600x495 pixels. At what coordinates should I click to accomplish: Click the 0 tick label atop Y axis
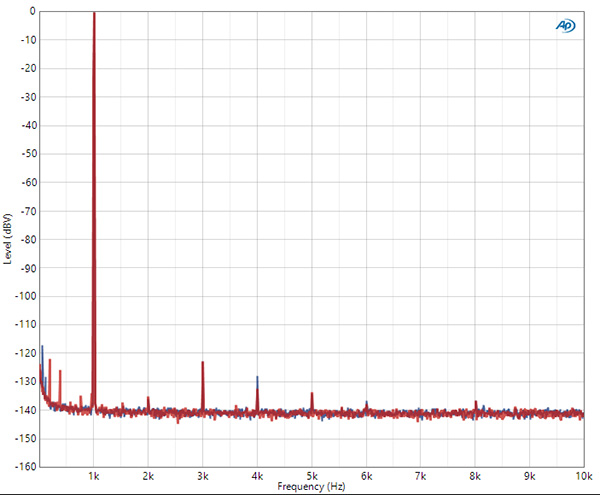click(x=33, y=11)
